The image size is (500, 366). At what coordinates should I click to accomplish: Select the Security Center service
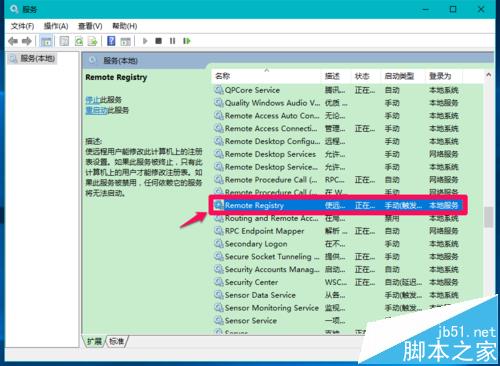[x=337, y=282]
